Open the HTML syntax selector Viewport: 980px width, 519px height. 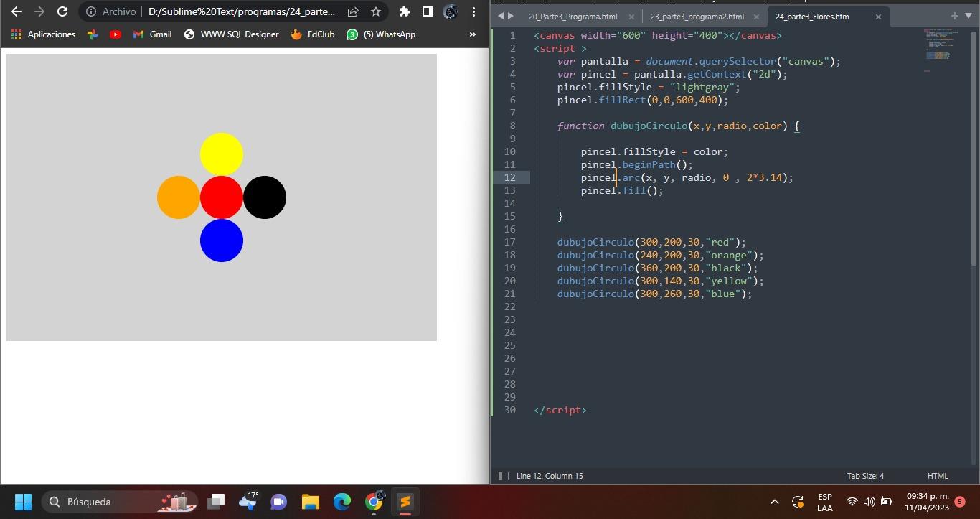pos(938,476)
